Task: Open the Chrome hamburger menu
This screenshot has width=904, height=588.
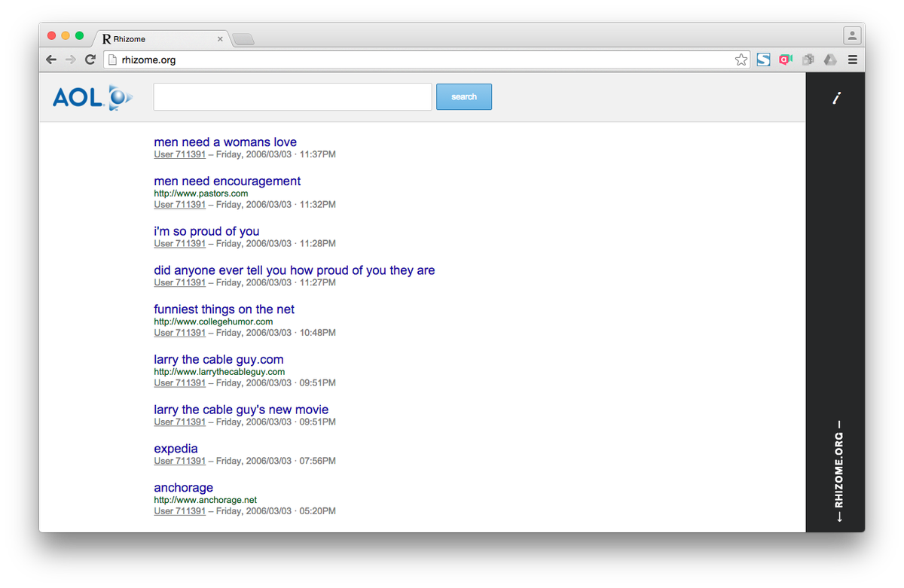Action: point(853,59)
